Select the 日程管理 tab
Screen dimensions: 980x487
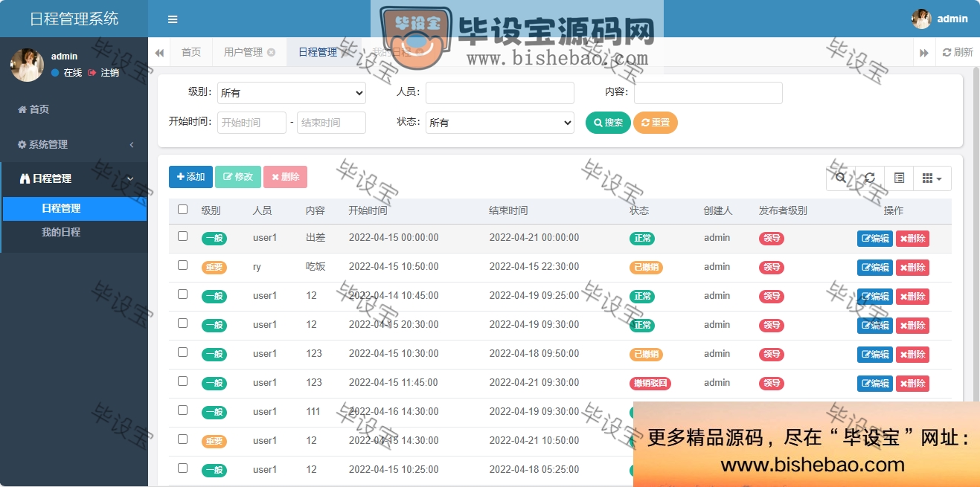pos(318,52)
